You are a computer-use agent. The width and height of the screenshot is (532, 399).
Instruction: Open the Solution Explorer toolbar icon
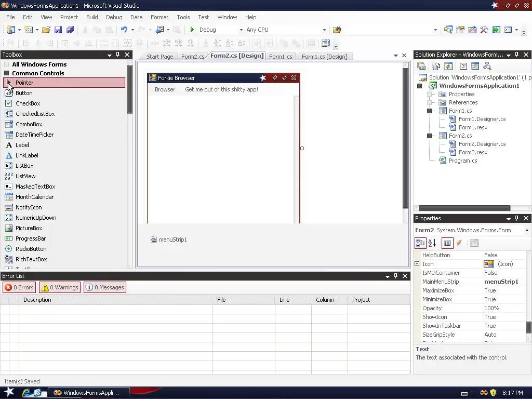(x=448, y=30)
